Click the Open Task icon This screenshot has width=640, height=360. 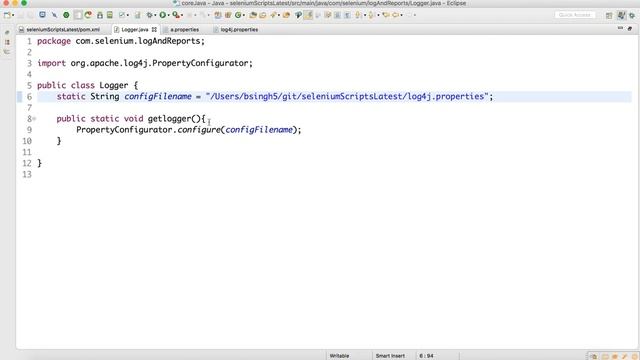pyautogui.click(x=262, y=15)
